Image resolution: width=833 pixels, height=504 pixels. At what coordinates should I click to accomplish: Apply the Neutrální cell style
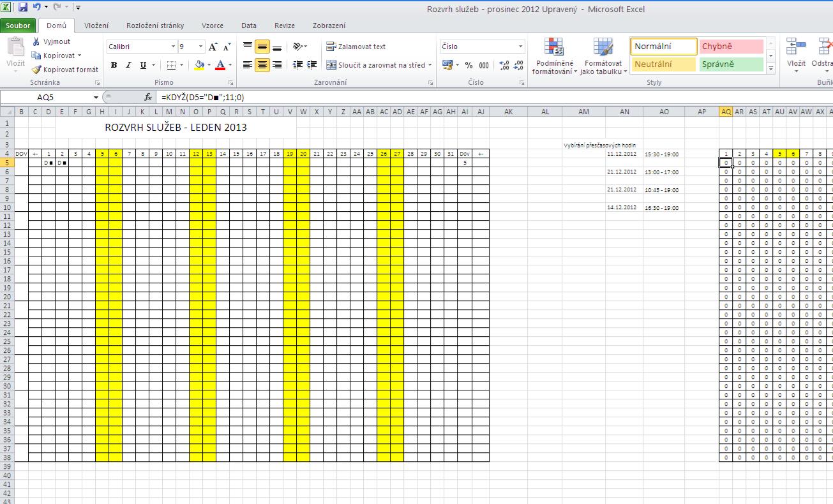[664, 64]
